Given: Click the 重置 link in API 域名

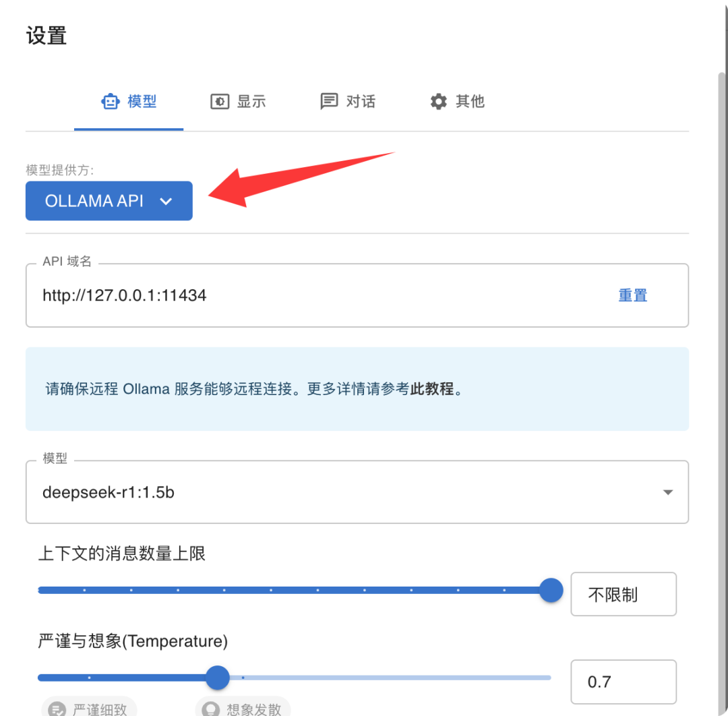Looking at the screenshot, I should (633, 295).
